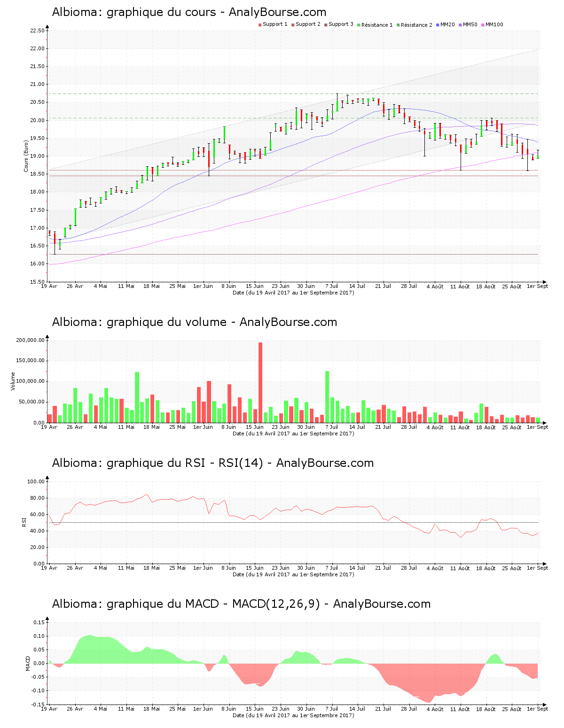Click the tall green volume bar before 7 Juil
The image size is (564, 728).
coord(327,397)
